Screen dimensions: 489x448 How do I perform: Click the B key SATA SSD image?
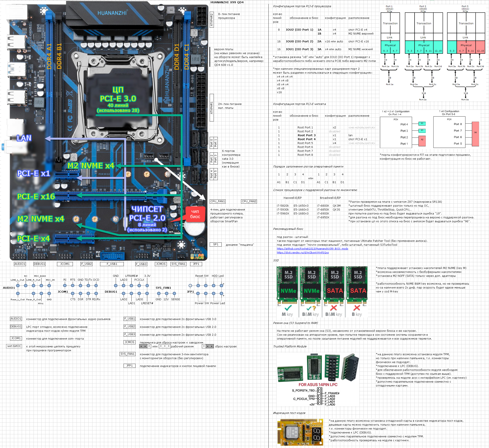pos(357,285)
